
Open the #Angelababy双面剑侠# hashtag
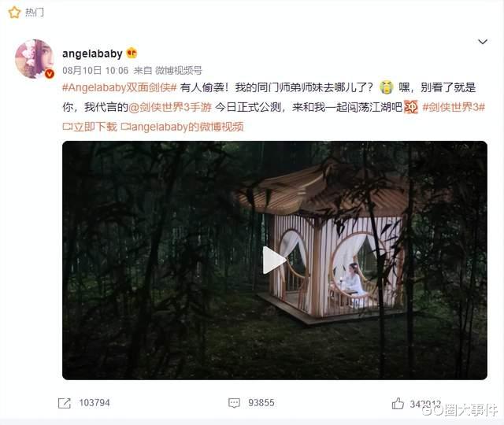coord(119,87)
